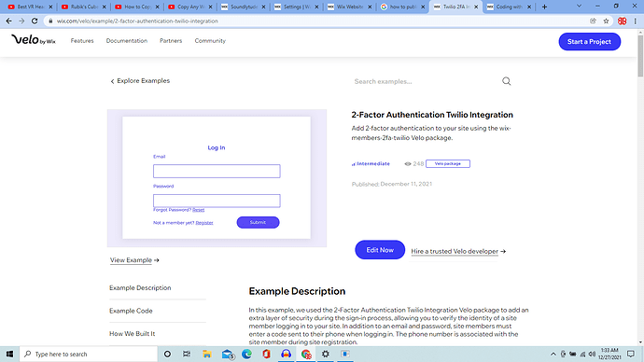Viewport: 644px width, 362px height.
Task: Reload the page with the browser refresh icon
Action: pyautogui.click(x=35, y=21)
